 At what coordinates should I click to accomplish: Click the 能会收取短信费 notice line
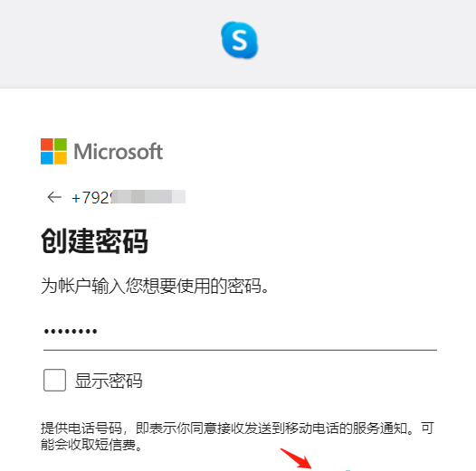coord(91,445)
